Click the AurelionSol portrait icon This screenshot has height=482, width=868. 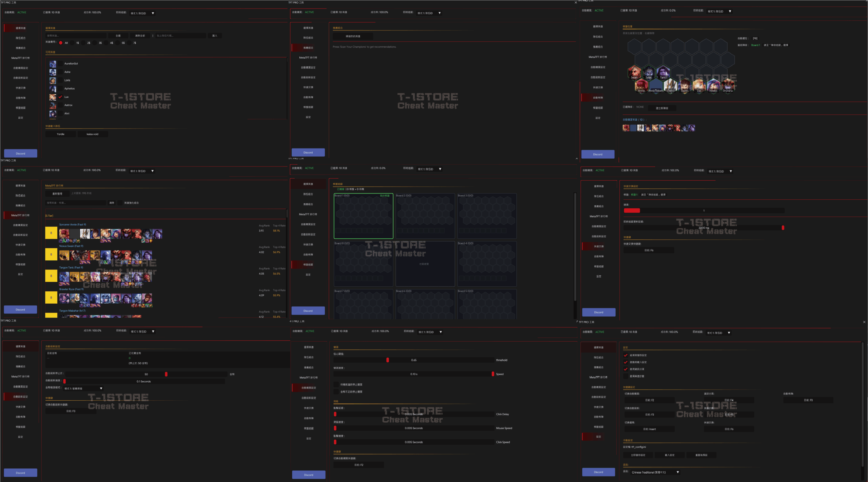(53, 64)
